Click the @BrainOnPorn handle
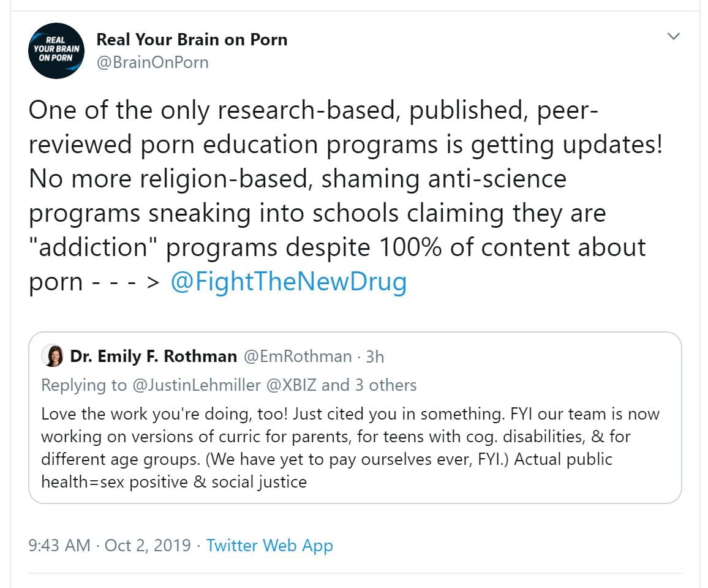The width and height of the screenshot is (708, 588). [153, 62]
